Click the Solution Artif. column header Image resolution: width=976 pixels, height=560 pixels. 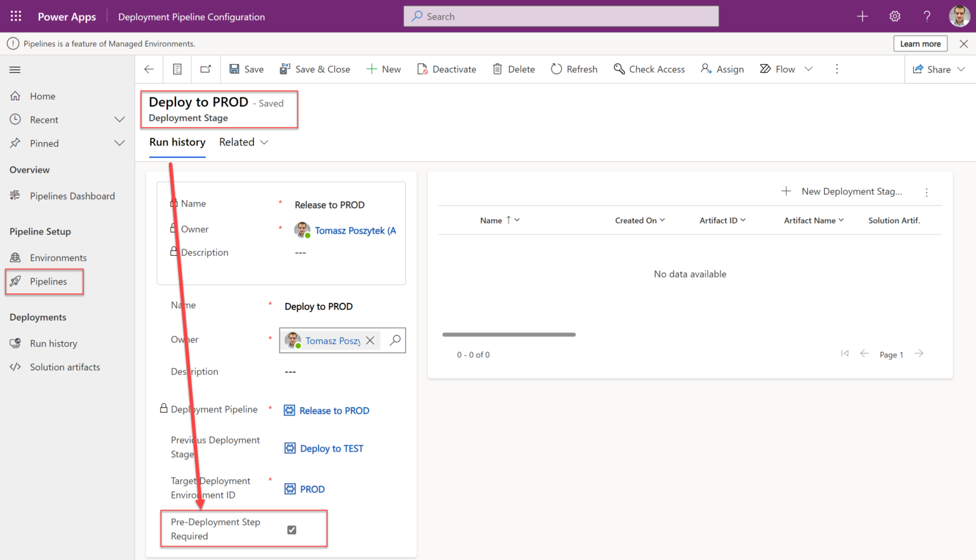(894, 220)
